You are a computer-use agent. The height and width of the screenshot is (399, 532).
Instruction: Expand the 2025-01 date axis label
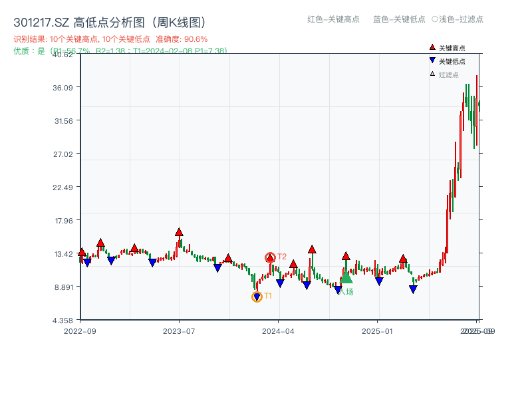376,331
